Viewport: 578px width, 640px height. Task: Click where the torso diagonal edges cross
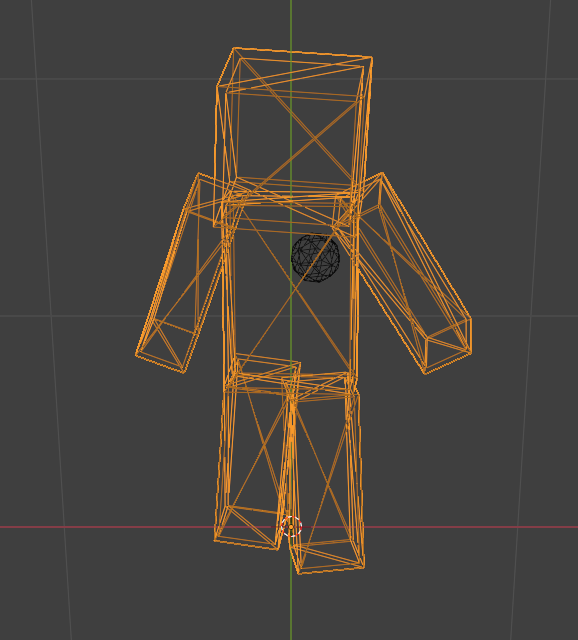point(293,286)
